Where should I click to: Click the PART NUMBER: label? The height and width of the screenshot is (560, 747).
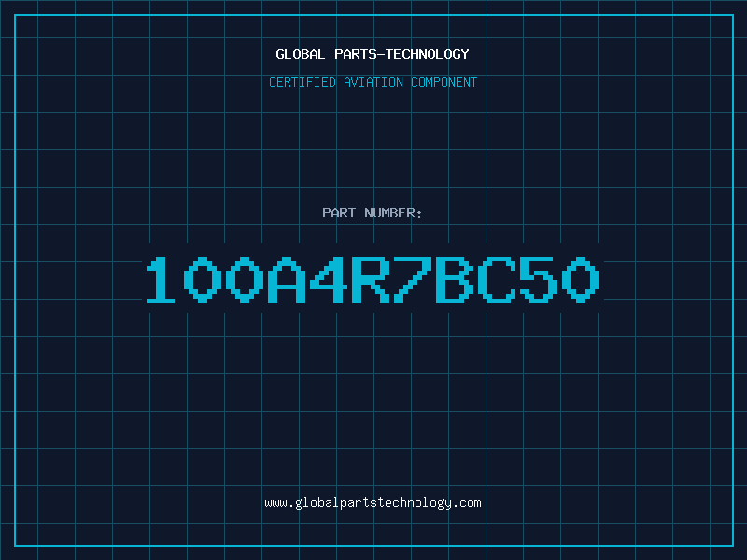pos(373,213)
